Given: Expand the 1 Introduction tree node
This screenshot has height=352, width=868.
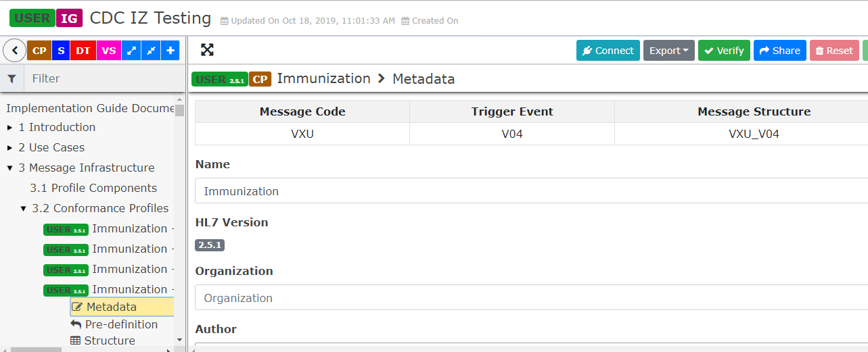Looking at the screenshot, I should [x=10, y=128].
